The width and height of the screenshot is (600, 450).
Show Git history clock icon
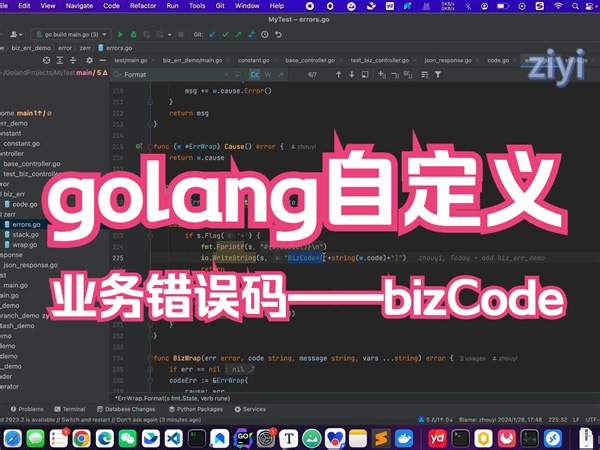point(265,34)
